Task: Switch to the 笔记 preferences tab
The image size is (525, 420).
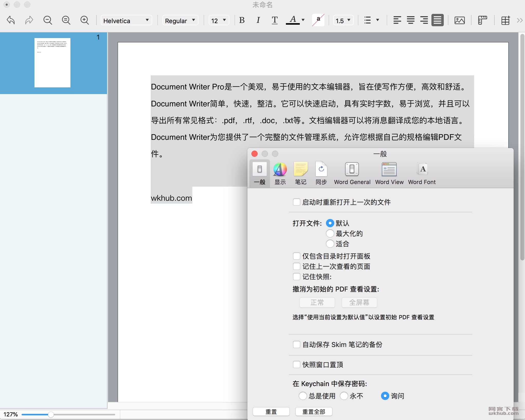Action: click(301, 174)
